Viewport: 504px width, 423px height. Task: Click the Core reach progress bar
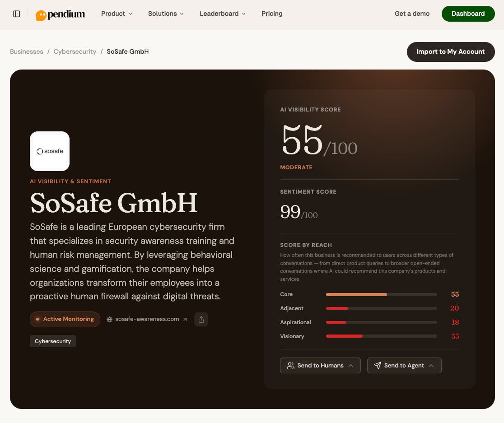pos(382,294)
